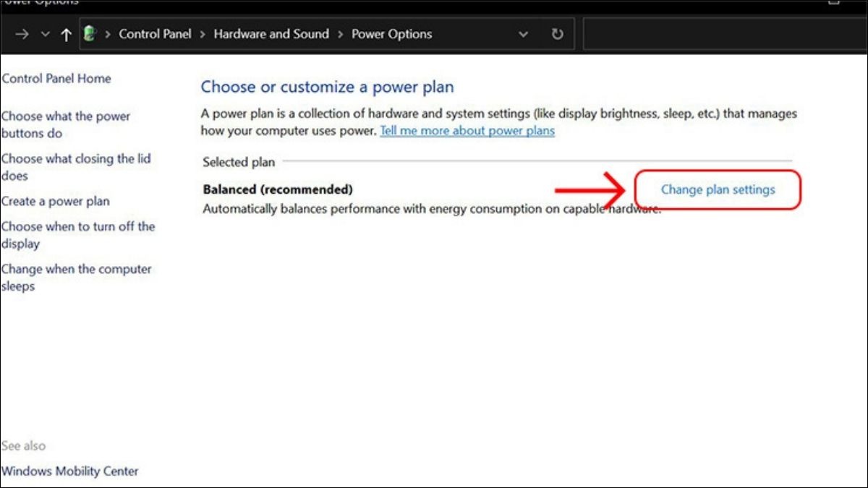This screenshot has width=868, height=488.
Task: Click the Selected plan section label
Action: click(239, 163)
